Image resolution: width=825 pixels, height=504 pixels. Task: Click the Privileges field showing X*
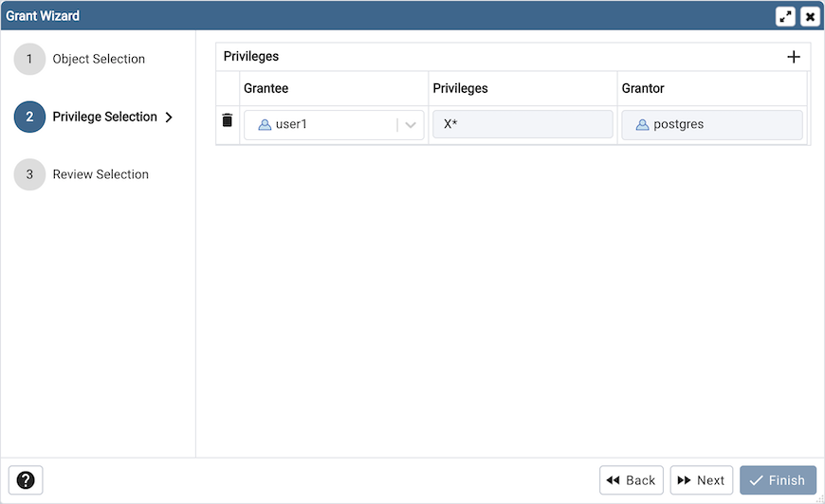(522, 125)
